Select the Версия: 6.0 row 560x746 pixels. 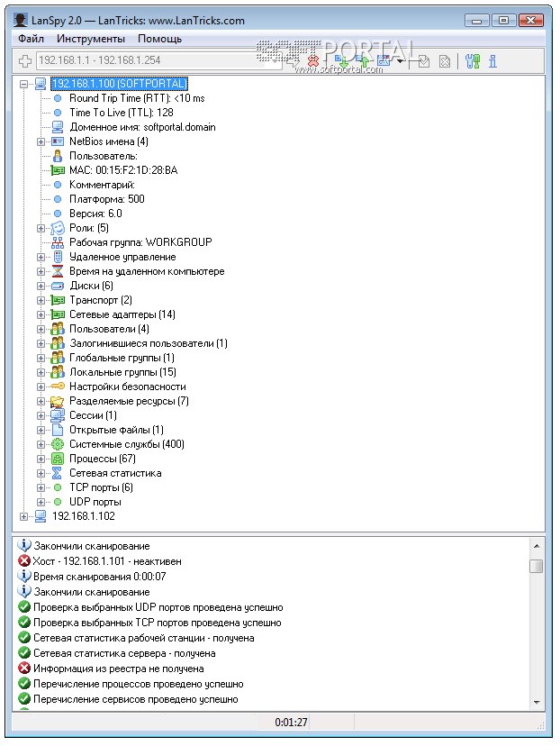click(x=95, y=214)
